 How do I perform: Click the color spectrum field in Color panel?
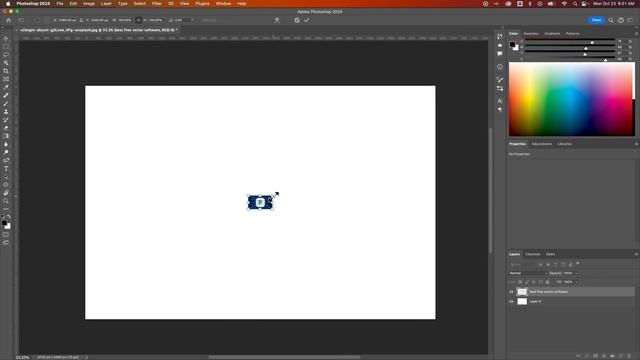571,99
